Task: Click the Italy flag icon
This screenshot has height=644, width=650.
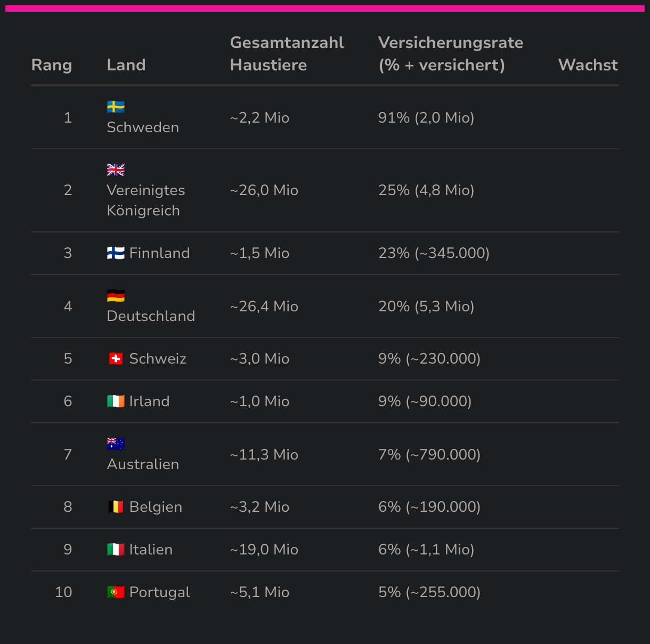Action: point(116,550)
